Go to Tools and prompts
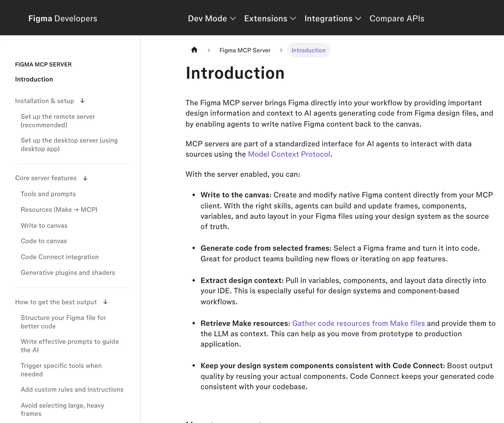Viewport: 504px width, 423px height. 48,194
